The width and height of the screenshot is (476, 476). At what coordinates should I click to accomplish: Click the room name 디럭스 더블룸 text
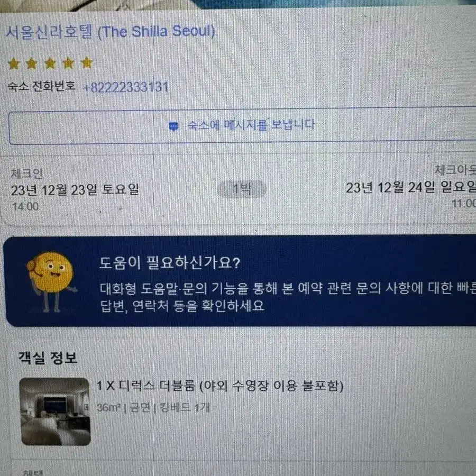pos(157,386)
